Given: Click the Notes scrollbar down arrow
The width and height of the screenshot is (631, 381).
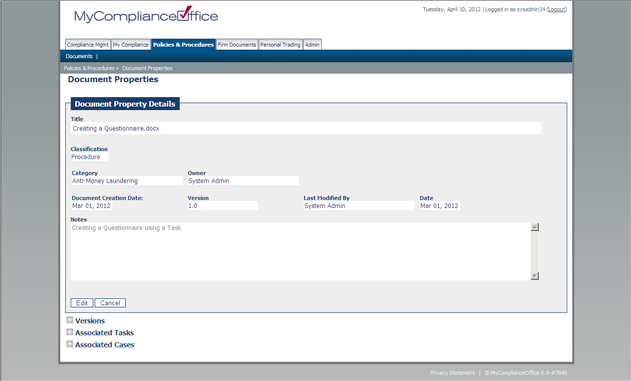Looking at the screenshot, I should (535, 276).
